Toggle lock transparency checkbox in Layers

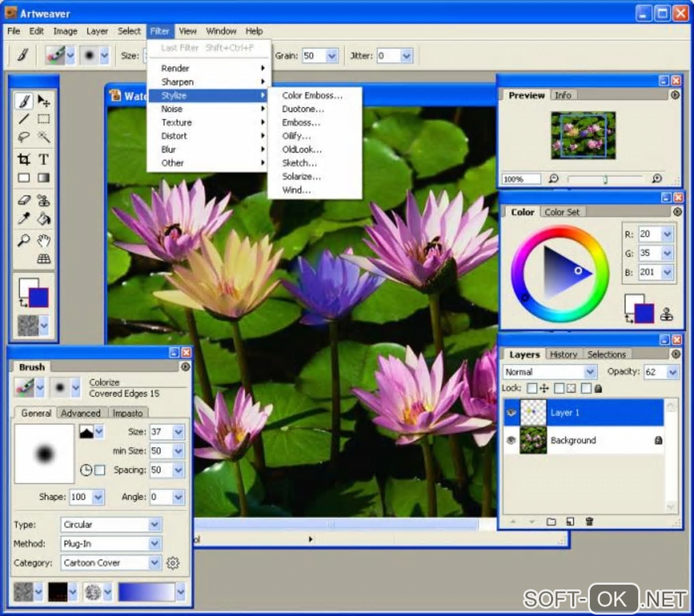pyautogui.click(x=559, y=389)
